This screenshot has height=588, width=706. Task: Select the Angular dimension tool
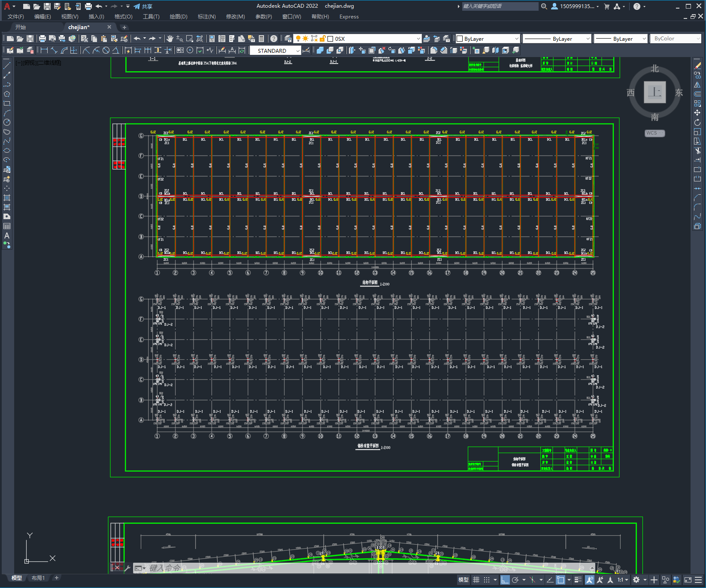115,50
